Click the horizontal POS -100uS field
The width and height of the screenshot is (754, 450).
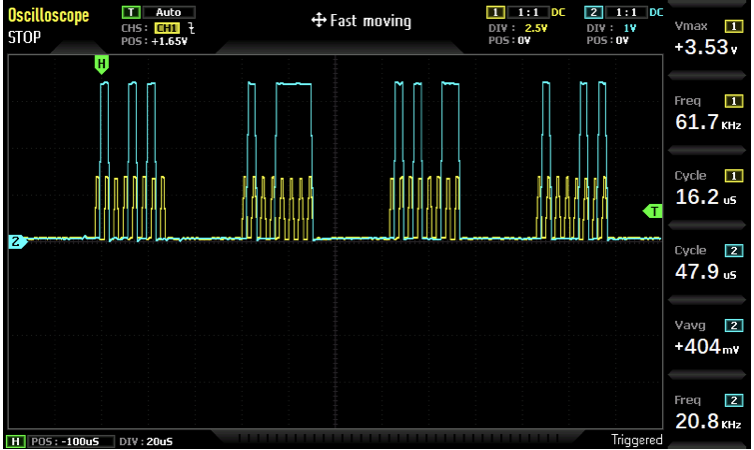pos(71,441)
